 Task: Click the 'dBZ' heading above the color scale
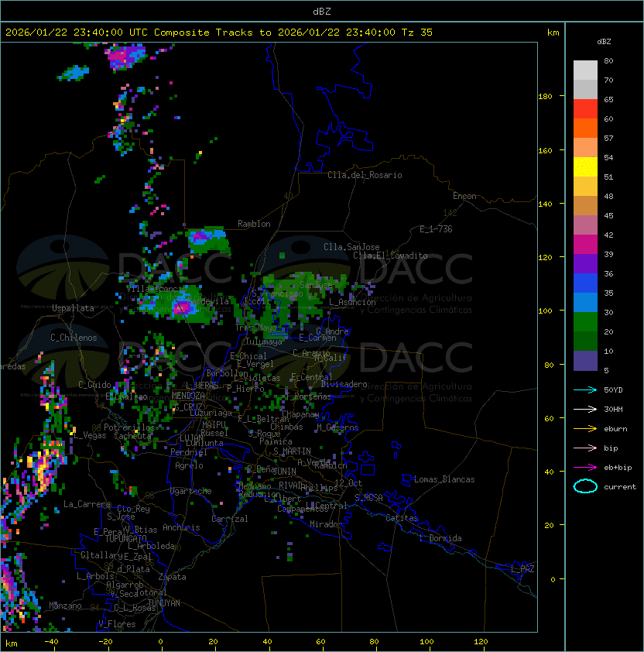(x=604, y=42)
